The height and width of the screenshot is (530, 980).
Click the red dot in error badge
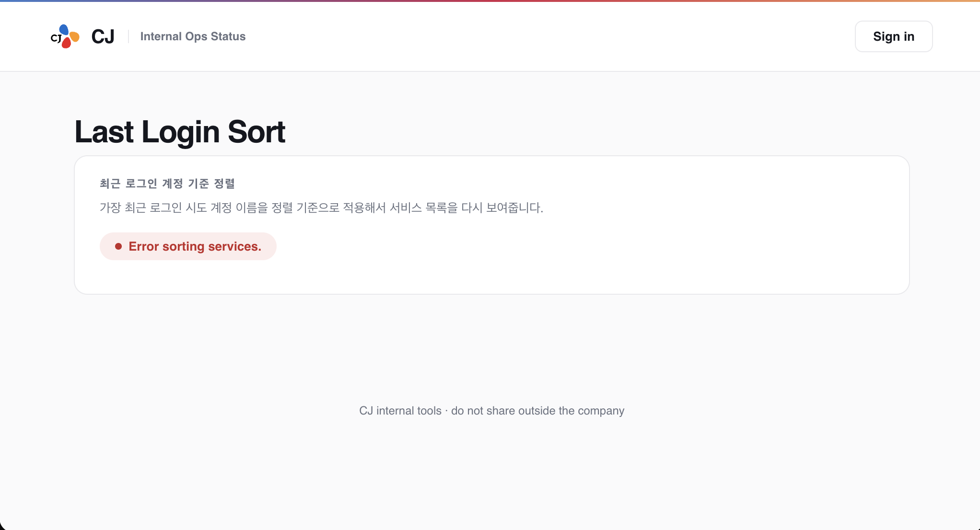pyautogui.click(x=118, y=246)
